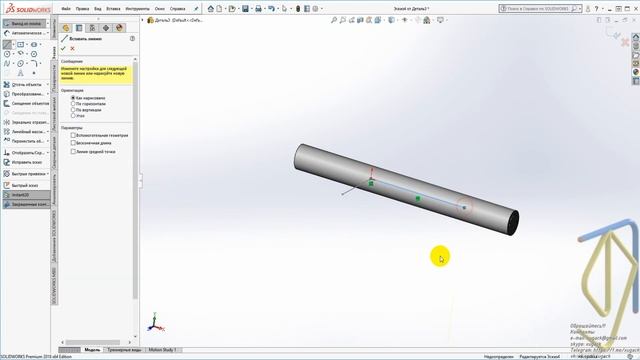Open help for Insert Line panel
640x360 pixels.
point(132,38)
